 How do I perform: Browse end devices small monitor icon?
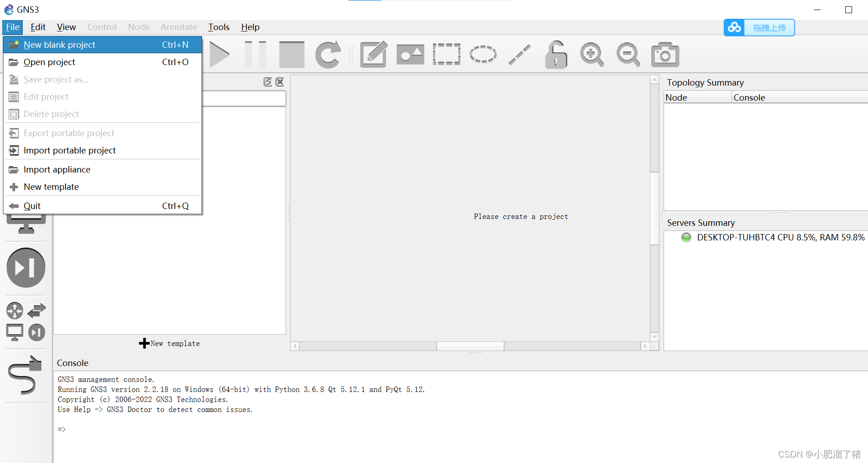tap(15, 332)
